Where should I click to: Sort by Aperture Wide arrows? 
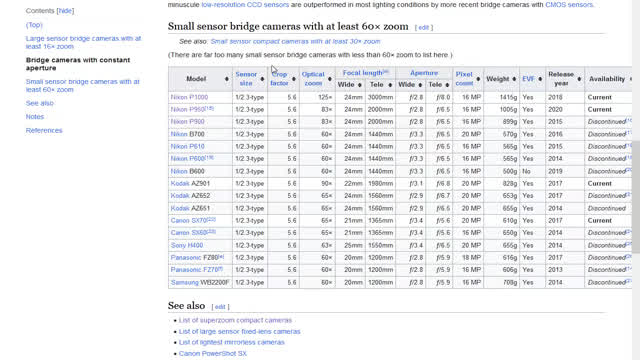click(x=420, y=85)
